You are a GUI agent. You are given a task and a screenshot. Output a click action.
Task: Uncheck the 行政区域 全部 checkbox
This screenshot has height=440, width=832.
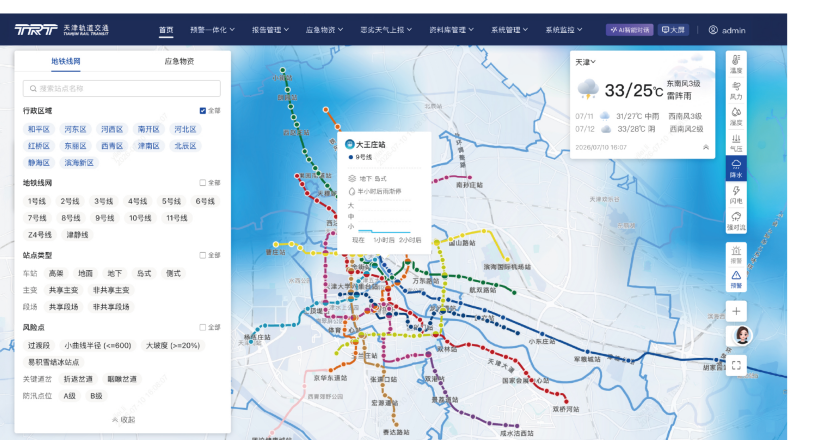(x=203, y=111)
